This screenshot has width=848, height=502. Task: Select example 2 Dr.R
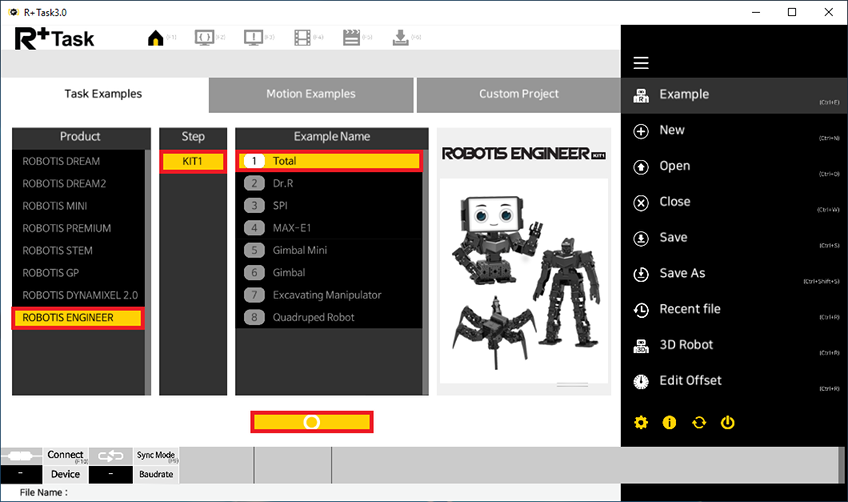(x=329, y=183)
